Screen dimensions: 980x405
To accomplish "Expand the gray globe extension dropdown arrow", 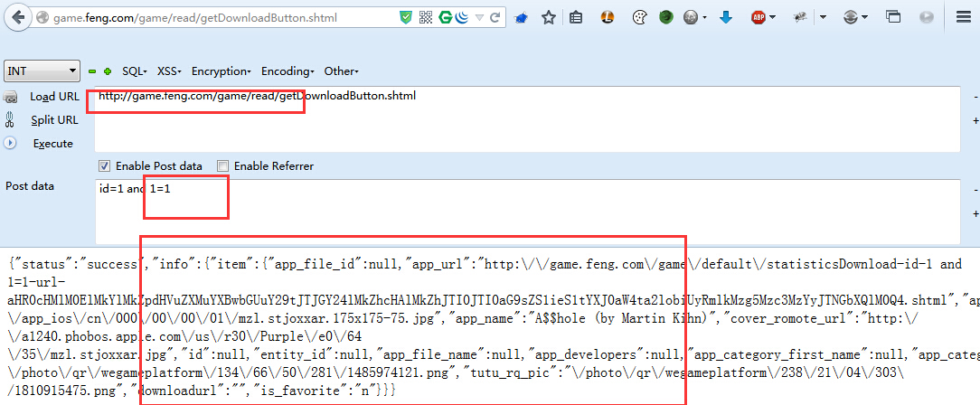I will click(x=704, y=18).
